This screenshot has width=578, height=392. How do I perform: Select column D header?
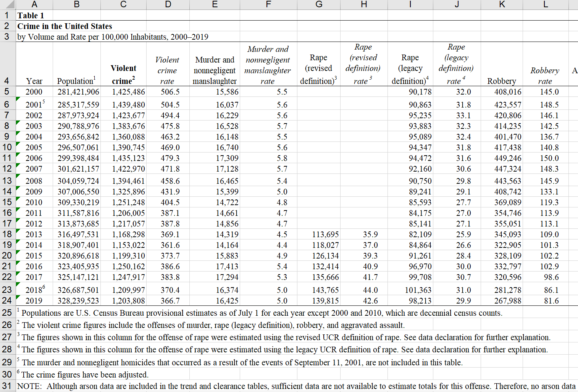168,5
